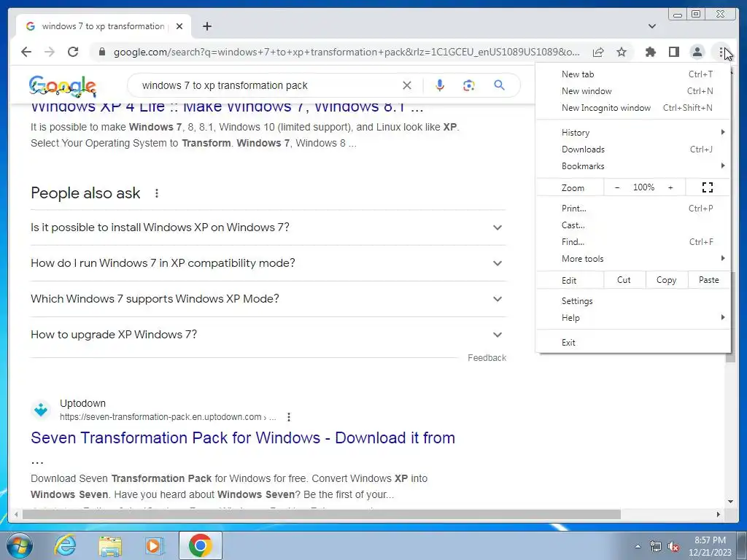Expand the Bookmarks submenu
Image resolution: width=747 pixels, height=560 pixels.
632,166
